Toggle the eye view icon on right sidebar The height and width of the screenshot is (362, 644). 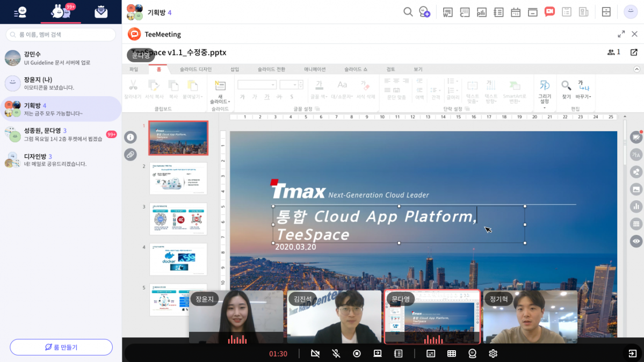(636, 241)
